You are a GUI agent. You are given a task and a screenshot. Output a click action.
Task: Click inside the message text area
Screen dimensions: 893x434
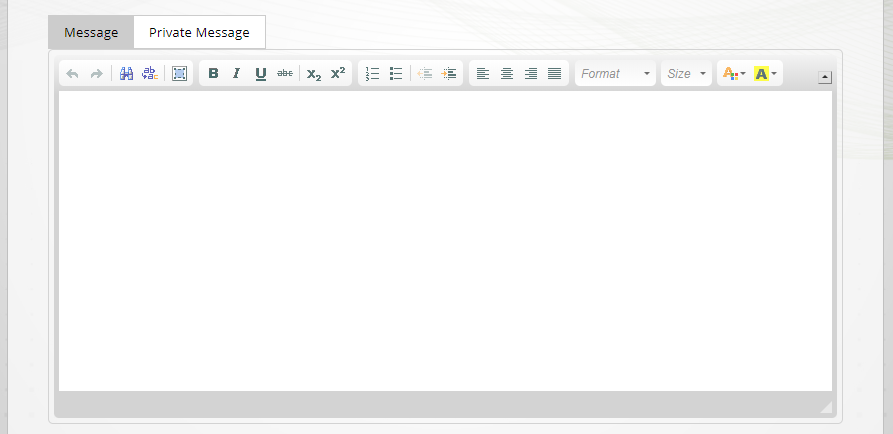click(x=445, y=240)
